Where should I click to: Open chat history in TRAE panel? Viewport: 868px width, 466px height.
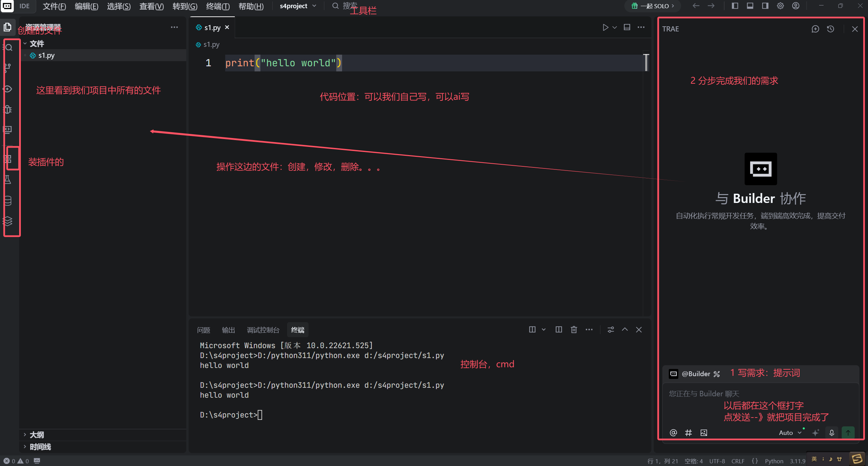tap(830, 29)
